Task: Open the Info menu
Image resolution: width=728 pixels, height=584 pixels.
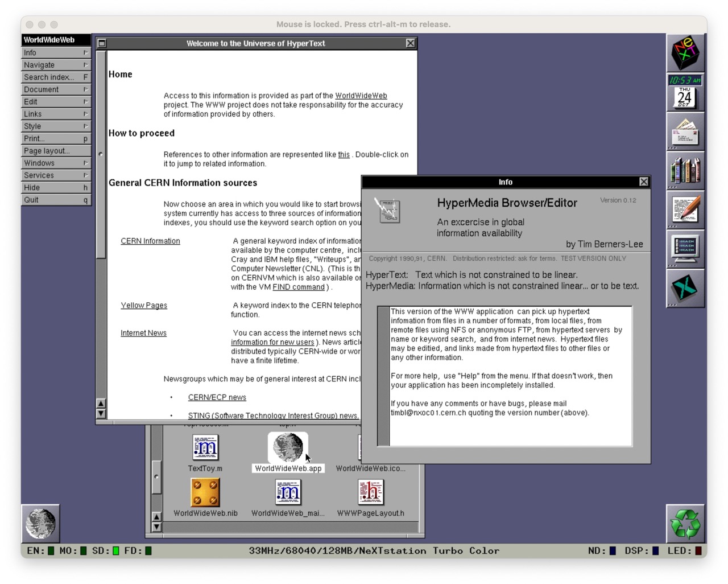Action: 56,52
